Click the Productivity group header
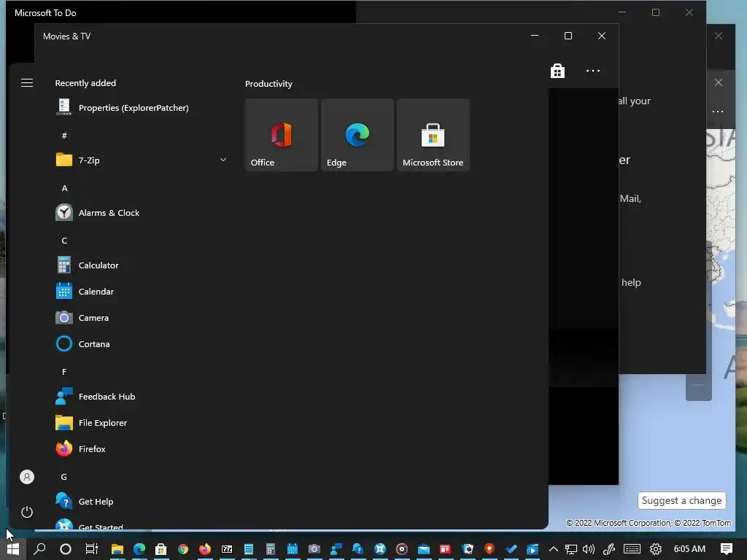747x560 pixels. 268,84
